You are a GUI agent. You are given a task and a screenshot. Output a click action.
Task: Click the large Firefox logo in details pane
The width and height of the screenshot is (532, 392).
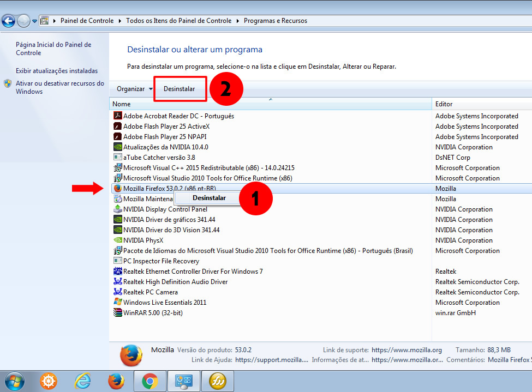pyautogui.click(x=131, y=355)
